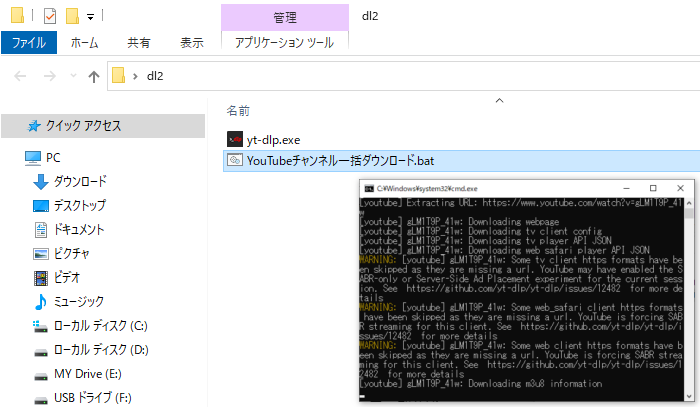Click the blue download arrow icon

click(41, 182)
